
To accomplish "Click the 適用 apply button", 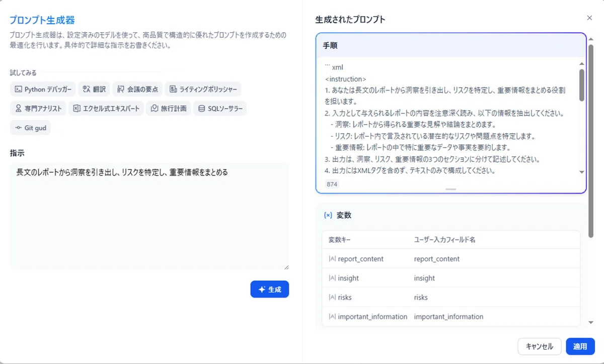I will tap(580, 346).
